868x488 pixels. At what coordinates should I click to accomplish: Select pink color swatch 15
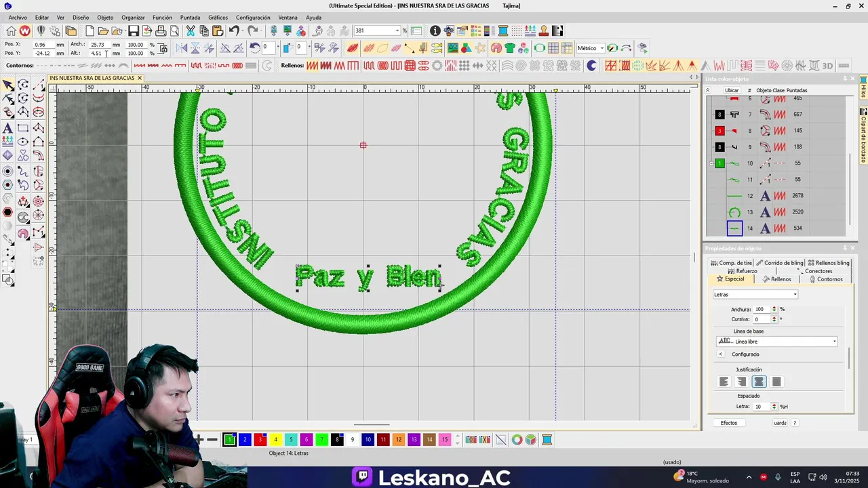(445, 440)
